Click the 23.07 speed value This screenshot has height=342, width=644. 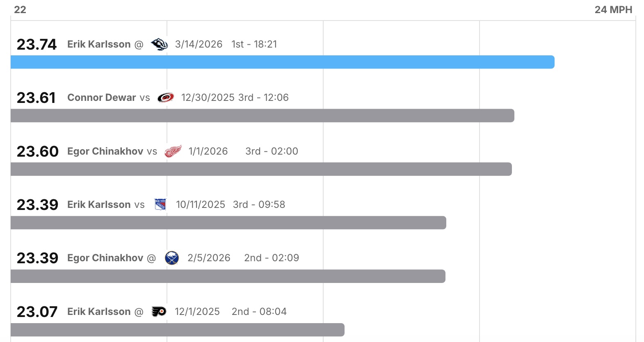37,312
